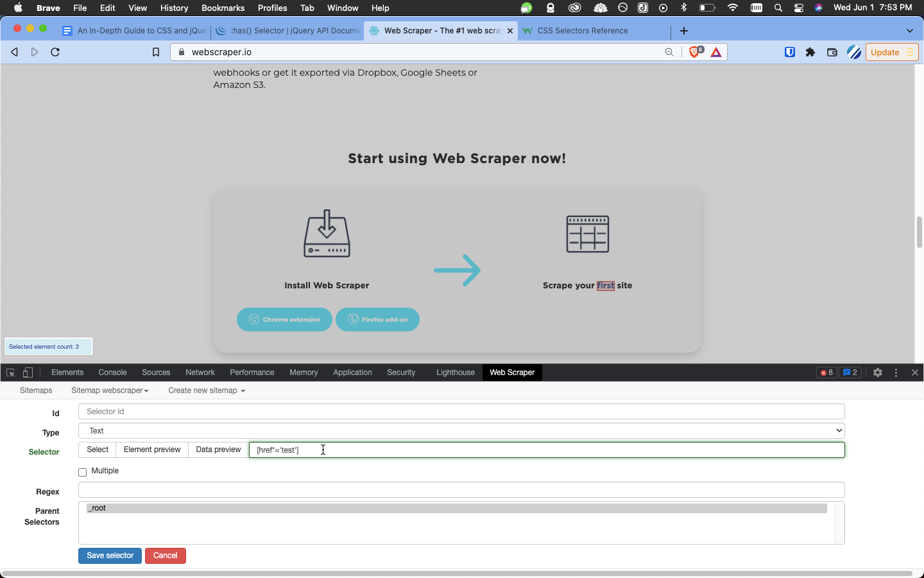
Task: Click the Element preview button
Action: [152, 450]
